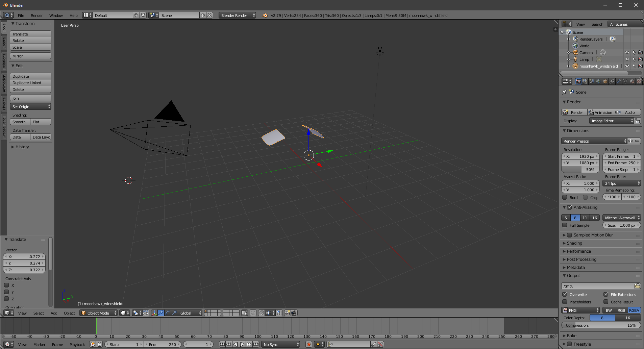Toggle the snap magnet icon
Viewport: 644px width, 349px height.
[261, 313]
